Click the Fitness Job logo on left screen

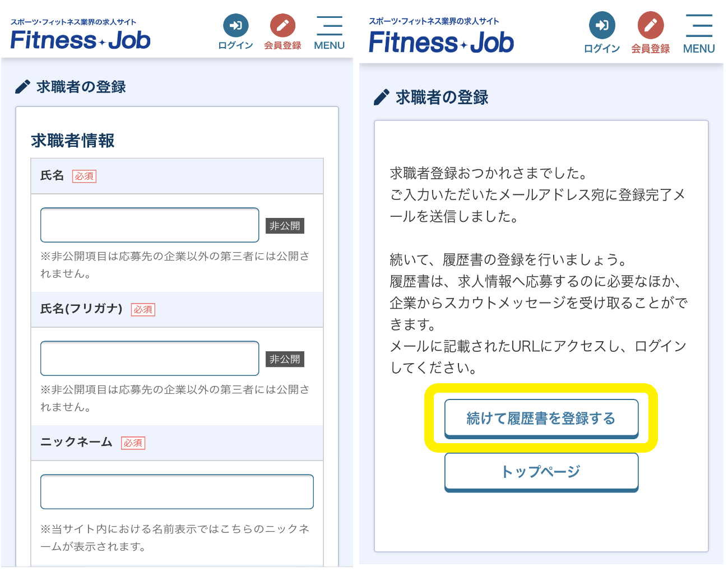point(80,40)
